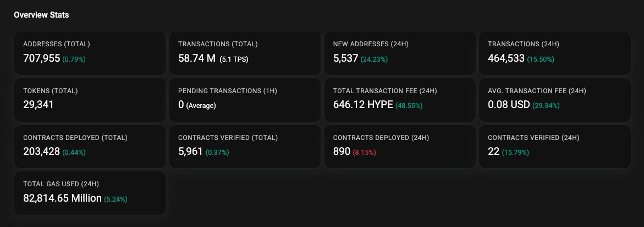Click the 22 contracts verified value
This screenshot has width=644, height=227.
494,152
